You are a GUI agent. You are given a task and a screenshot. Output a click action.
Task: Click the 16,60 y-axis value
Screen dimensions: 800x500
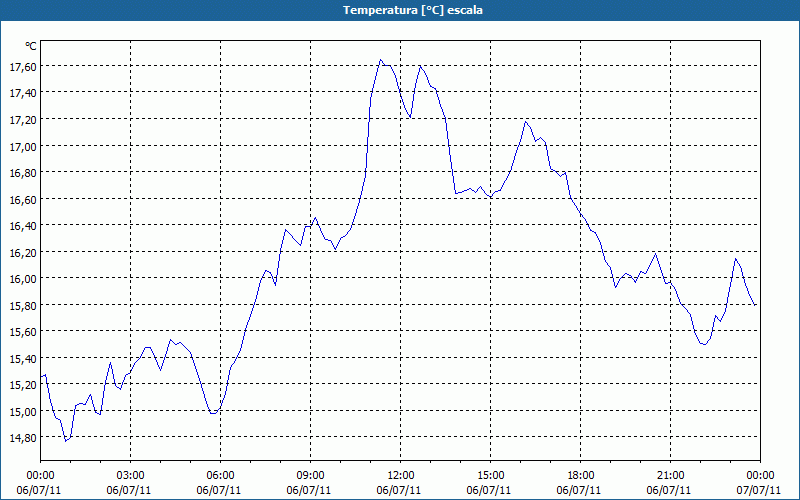pos(23,199)
